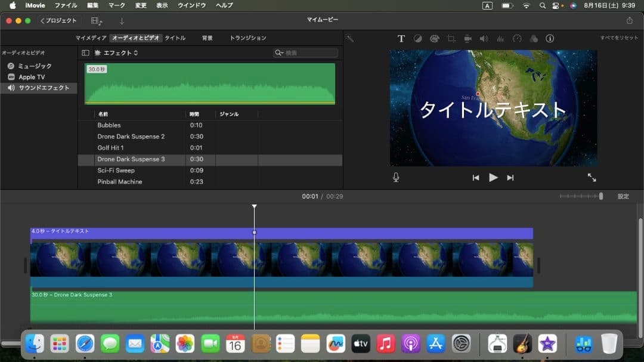The image size is (644, 362).
Task: Open the ウインドウ menu
Action: (x=191, y=5)
